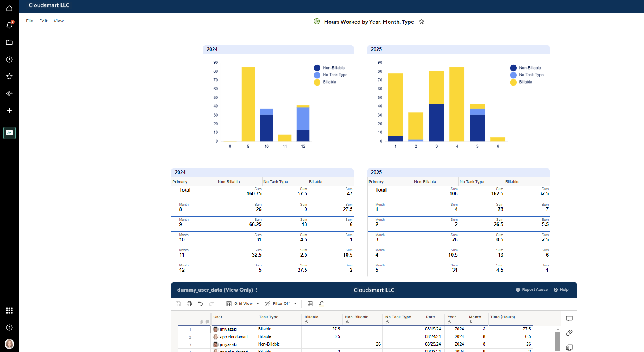Open WorkApps icon in sidebar

[x=9, y=94]
